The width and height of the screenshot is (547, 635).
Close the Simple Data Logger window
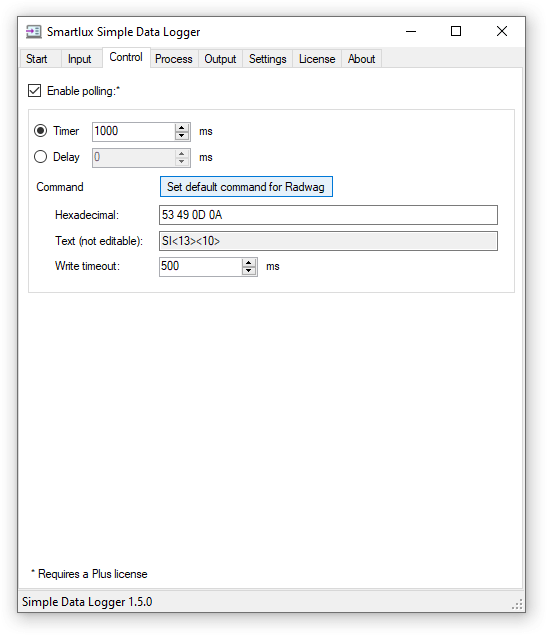point(502,32)
